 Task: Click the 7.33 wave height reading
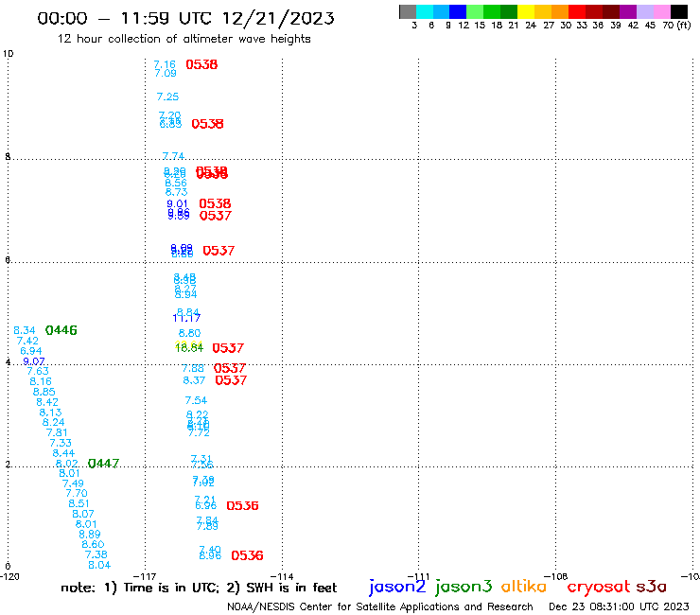click(61, 443)
